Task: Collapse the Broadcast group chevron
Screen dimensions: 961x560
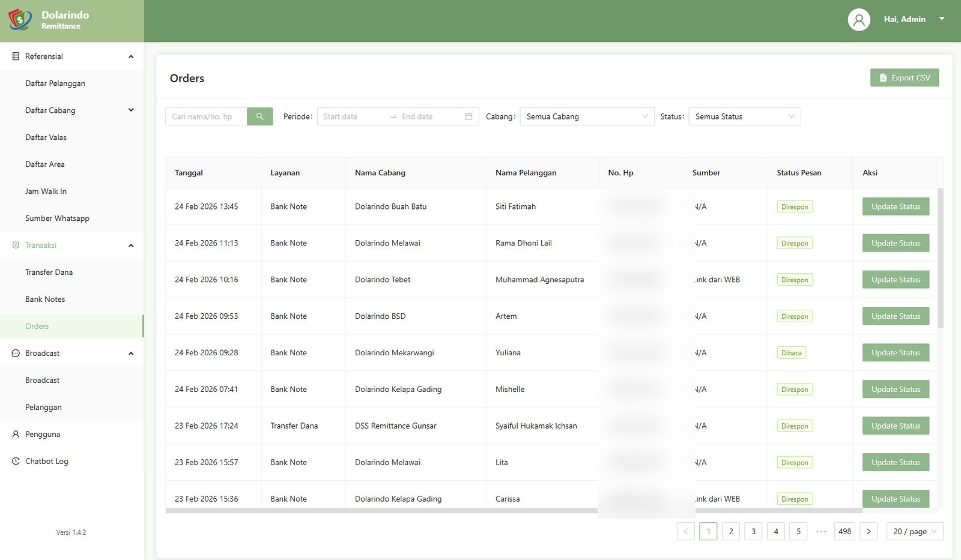Action: tap(131, 354)
